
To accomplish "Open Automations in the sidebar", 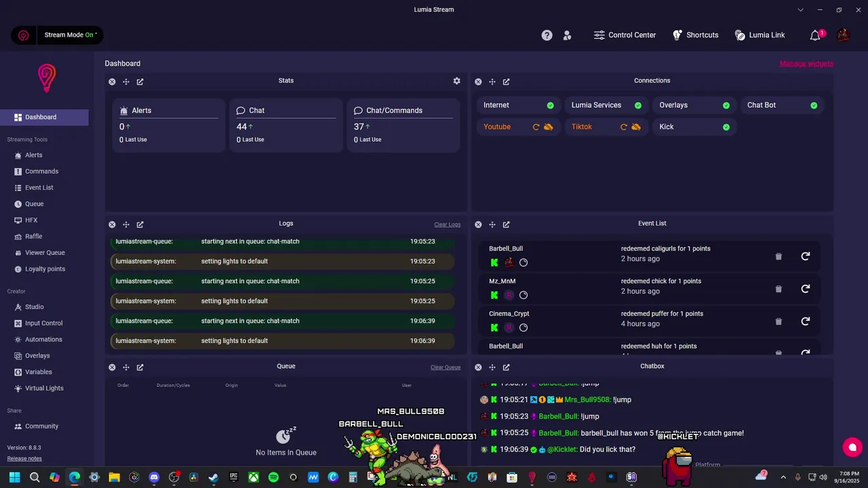I will (x=44, y=340).
